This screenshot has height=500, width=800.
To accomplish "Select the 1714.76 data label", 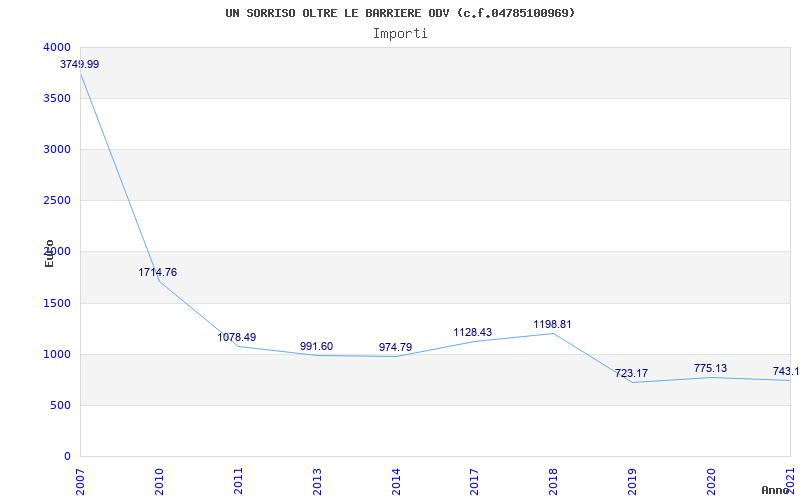I will coord(158,272).
